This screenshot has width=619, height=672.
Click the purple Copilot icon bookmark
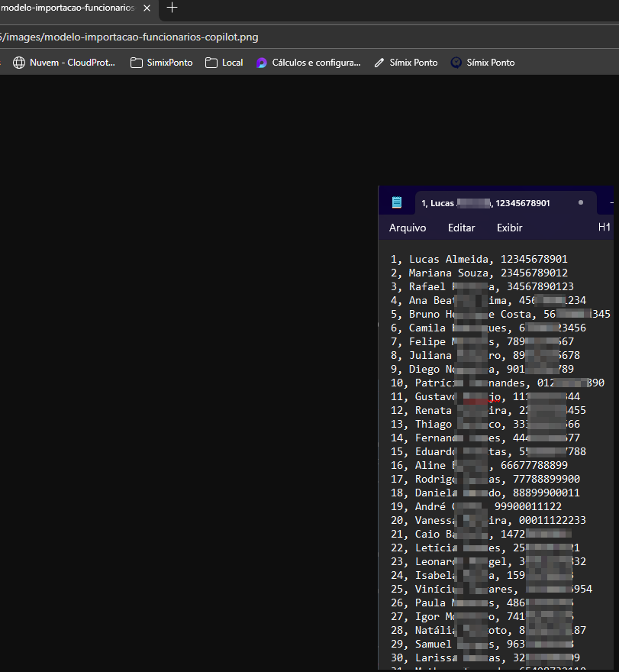261,63
